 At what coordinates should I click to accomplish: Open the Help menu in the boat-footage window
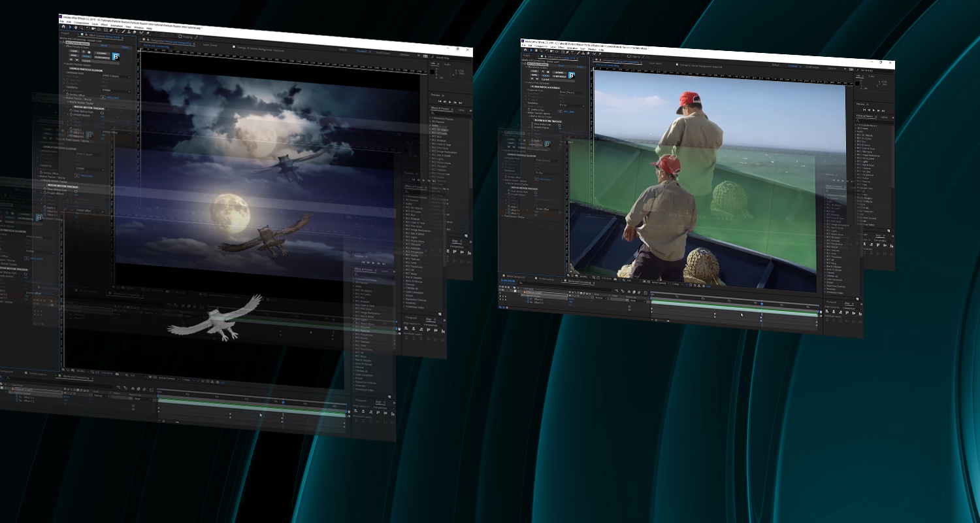coord(601,50)
